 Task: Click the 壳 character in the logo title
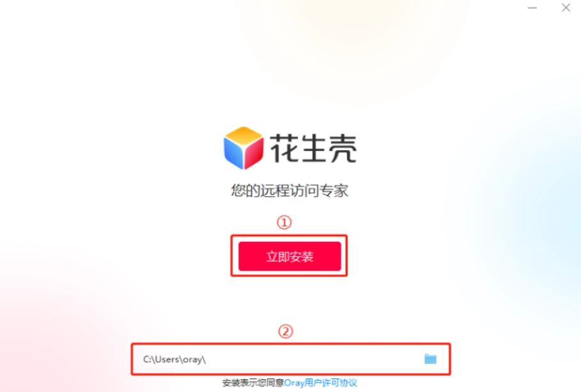[343, 148]
